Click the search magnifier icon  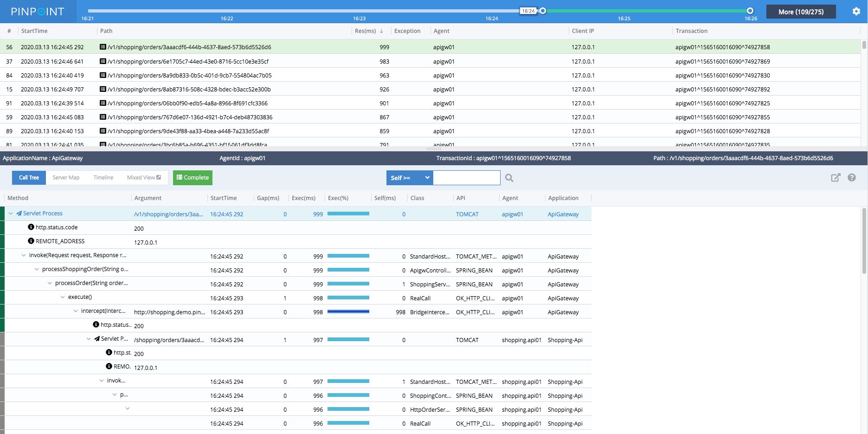[x=509, y=178]
